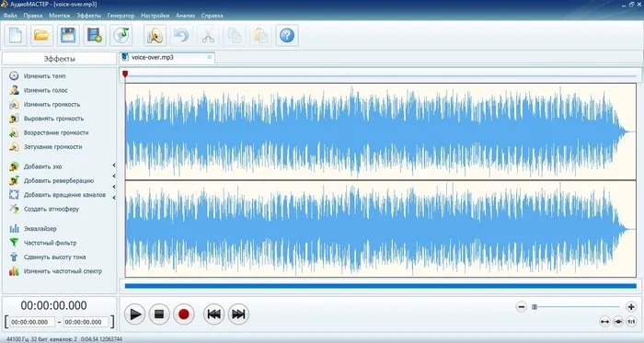Click the Возрастание громкости icon
Viewport: 644px width, 343px height.
14,132
